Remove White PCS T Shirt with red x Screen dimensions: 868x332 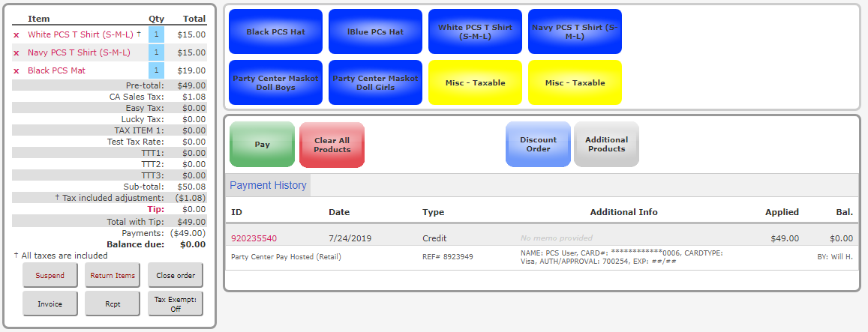coord(16,35)
